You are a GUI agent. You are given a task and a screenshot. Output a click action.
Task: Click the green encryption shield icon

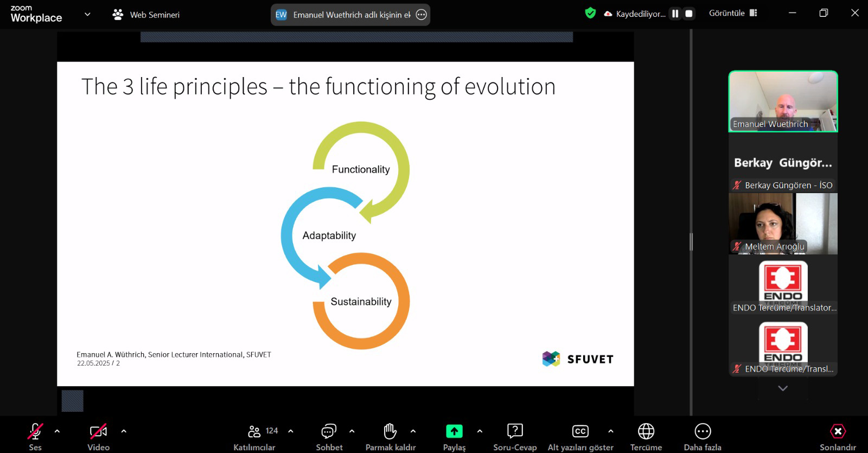tap(590, 13)
